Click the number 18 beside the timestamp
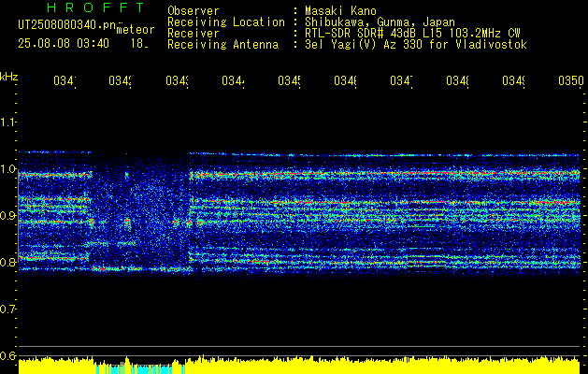Viewport: 588px width, 374px height. pos(139,44)
